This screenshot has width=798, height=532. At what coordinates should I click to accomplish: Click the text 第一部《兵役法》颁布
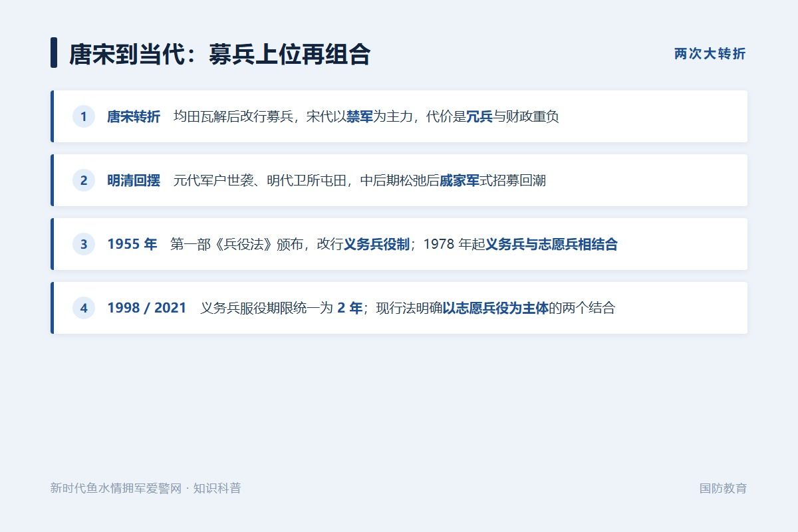coord(237,245)
